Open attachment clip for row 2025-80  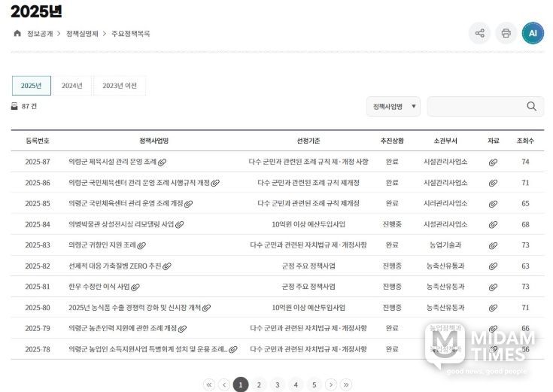(493, 308)
